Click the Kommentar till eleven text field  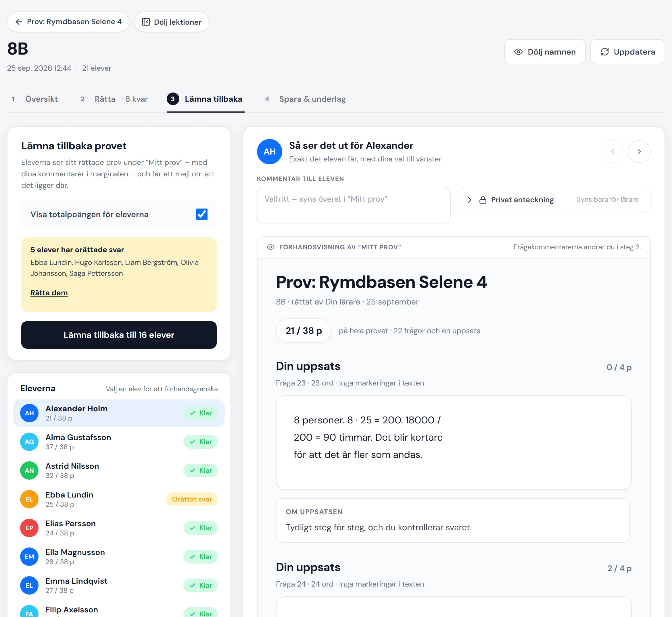(x=353, y=205)
